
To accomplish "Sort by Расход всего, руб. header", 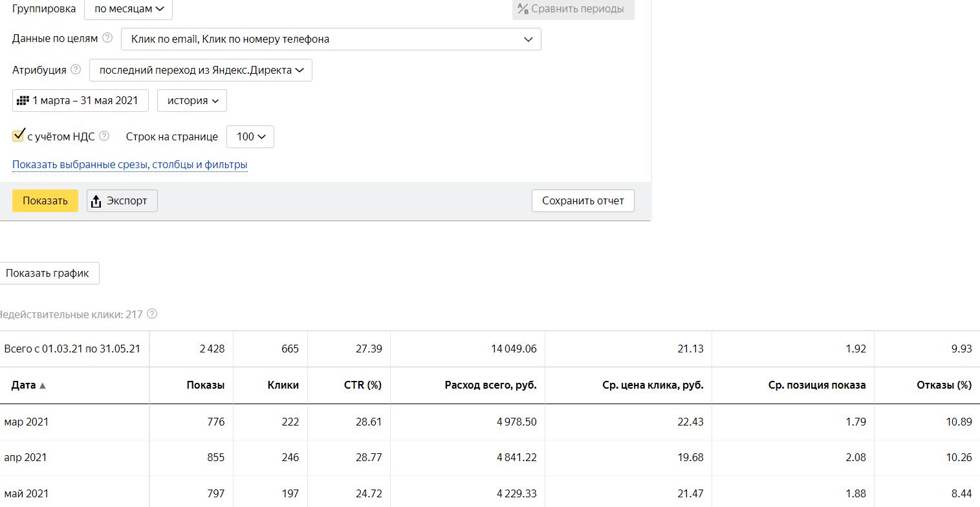I will coord(491,385).
